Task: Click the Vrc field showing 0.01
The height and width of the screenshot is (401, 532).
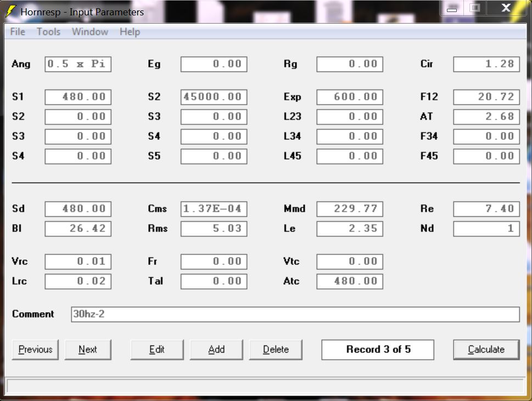Action: (78, 261)
